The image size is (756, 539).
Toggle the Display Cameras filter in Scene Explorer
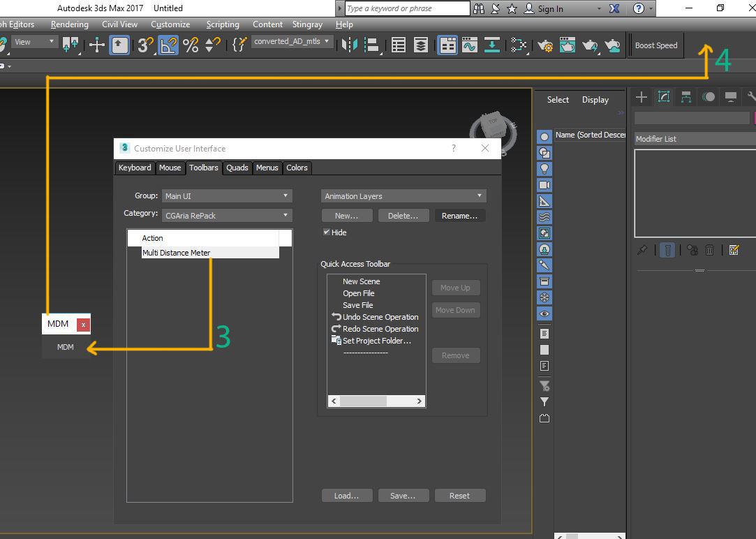point(544,185)
